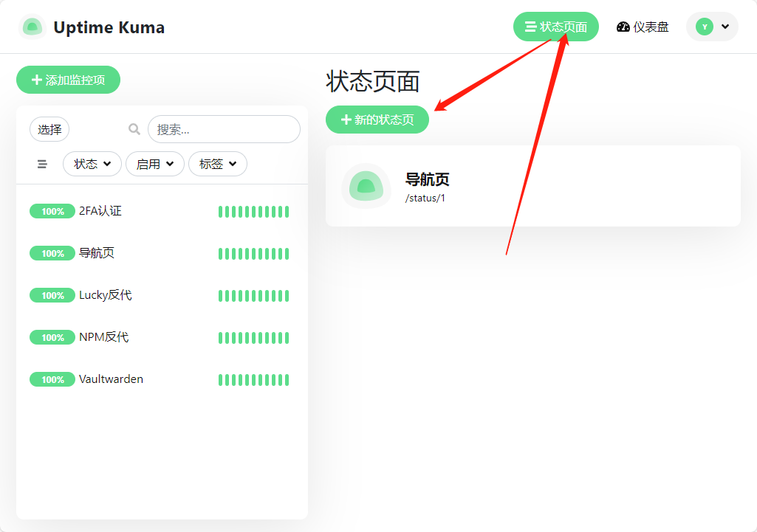Focus the 搜索... input field
The height and width of the screenshot is (532, 757).
[x=224, y=129]
